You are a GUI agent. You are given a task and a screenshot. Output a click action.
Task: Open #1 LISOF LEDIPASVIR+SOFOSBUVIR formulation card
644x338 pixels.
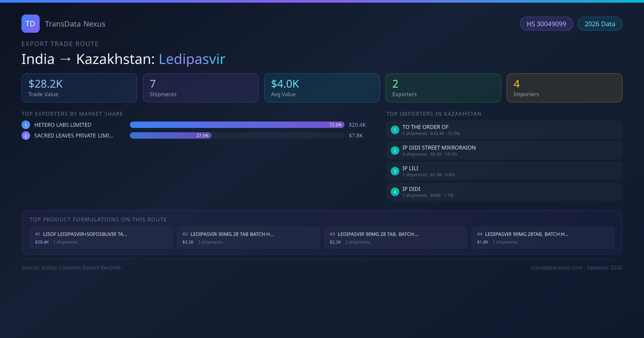(x=101, y=238)
